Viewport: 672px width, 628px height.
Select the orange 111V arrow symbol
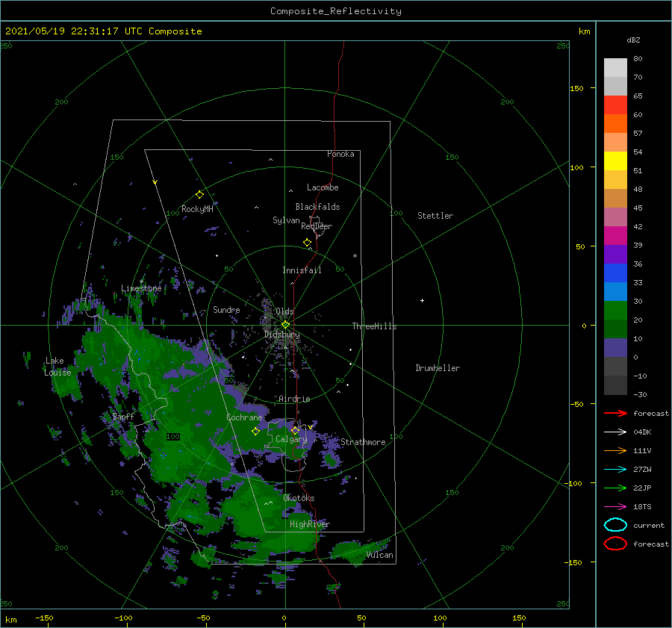615,450
